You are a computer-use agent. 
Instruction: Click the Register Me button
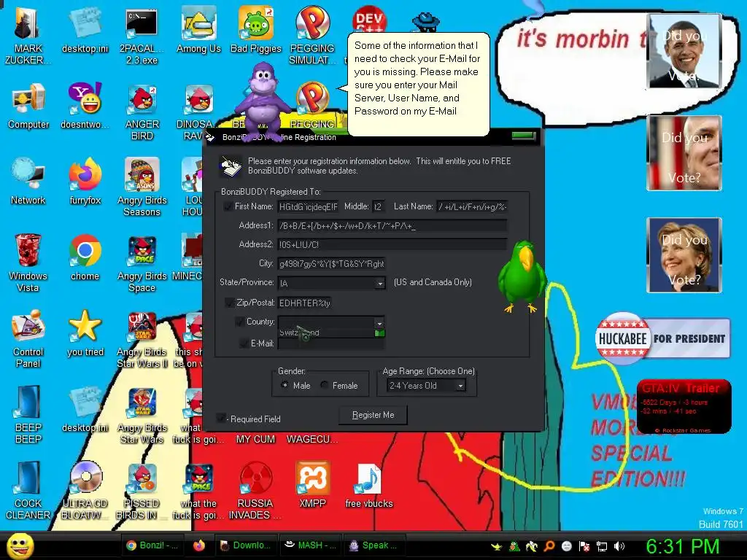pos(373,415)
